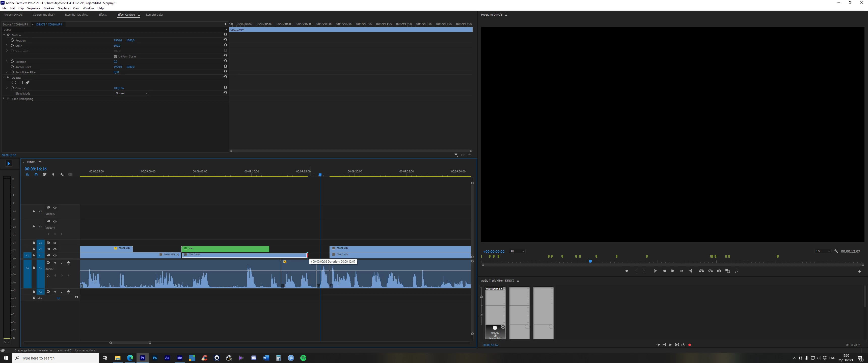This screenshot has width=868, height=363.
Task: Click the Linked Selection icon in timeline
Action: click(44, 174)
